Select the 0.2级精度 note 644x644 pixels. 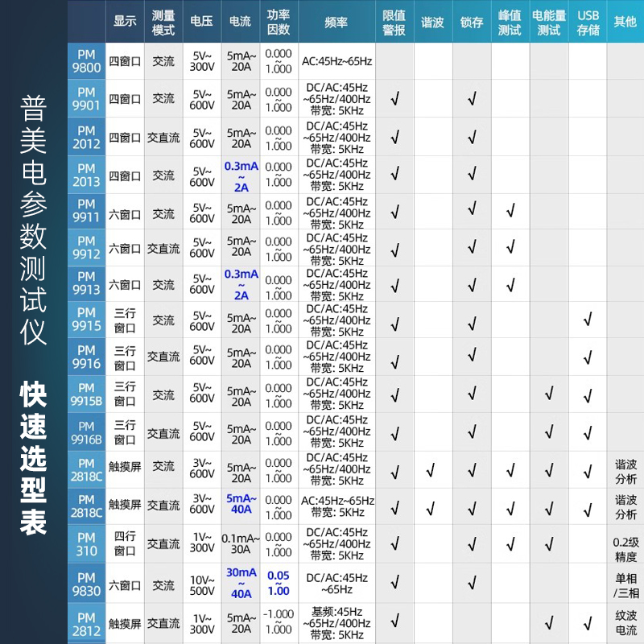click(625, 550)
